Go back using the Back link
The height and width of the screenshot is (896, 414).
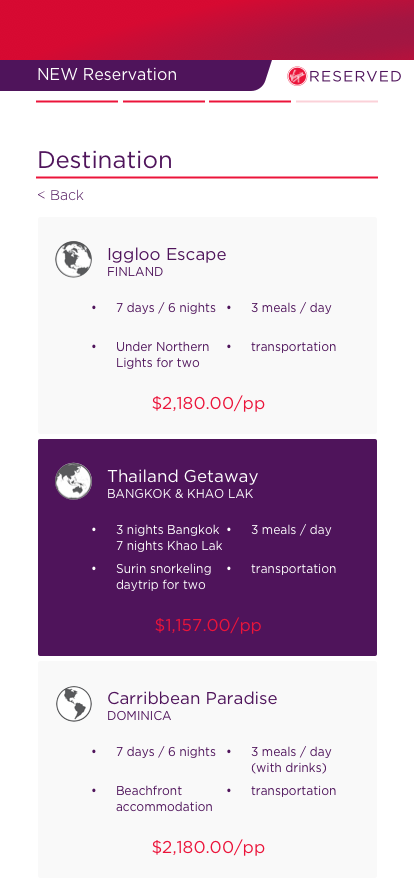(x=61, y=195)
